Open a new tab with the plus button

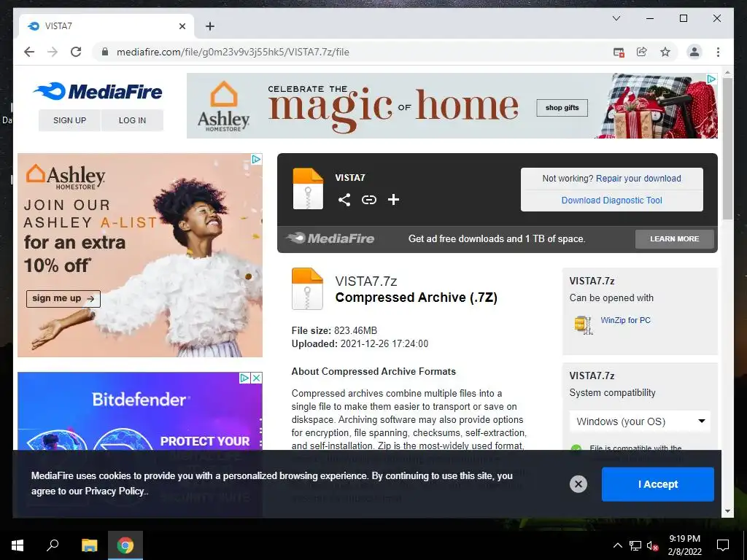point(209,26)
